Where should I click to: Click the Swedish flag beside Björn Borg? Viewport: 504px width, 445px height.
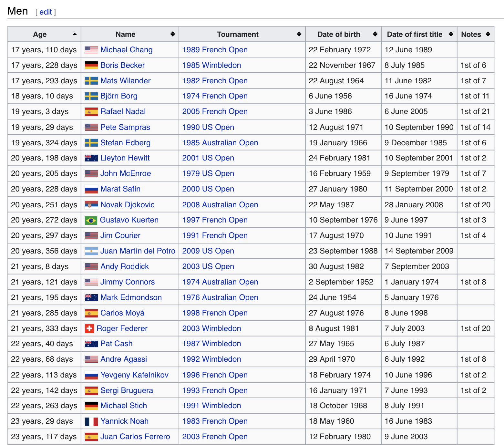click(x=91, y=96)
